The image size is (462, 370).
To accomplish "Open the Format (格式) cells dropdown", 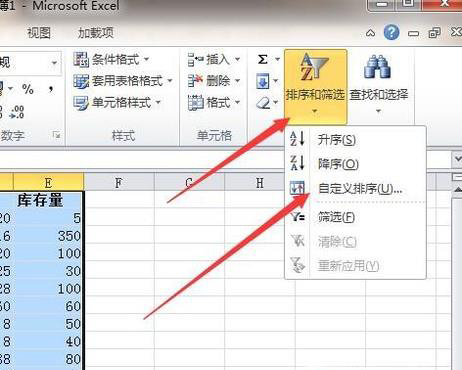I will 214,103.
